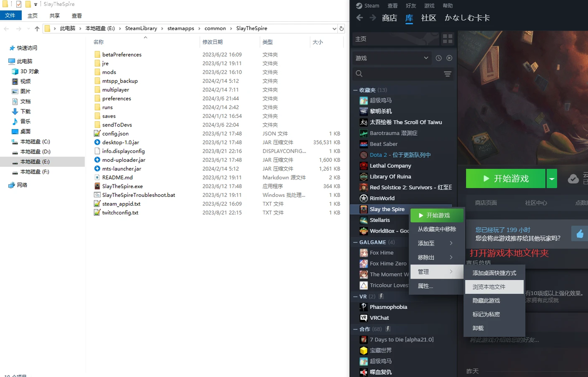Click the Explorer up-directory arrow
Image resolution: width=588 pixels, height=377 pixels.
click(37, 29)
